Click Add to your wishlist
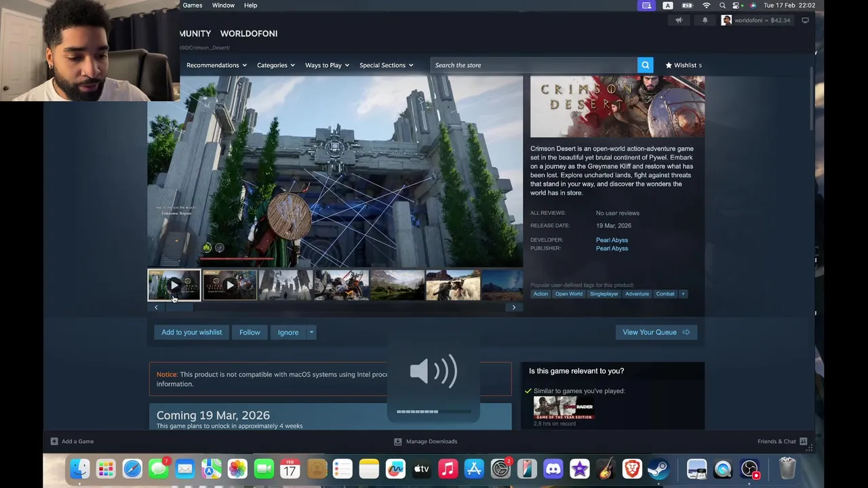The height and width of the screenshot is (488, 868). tap(191, 332)
